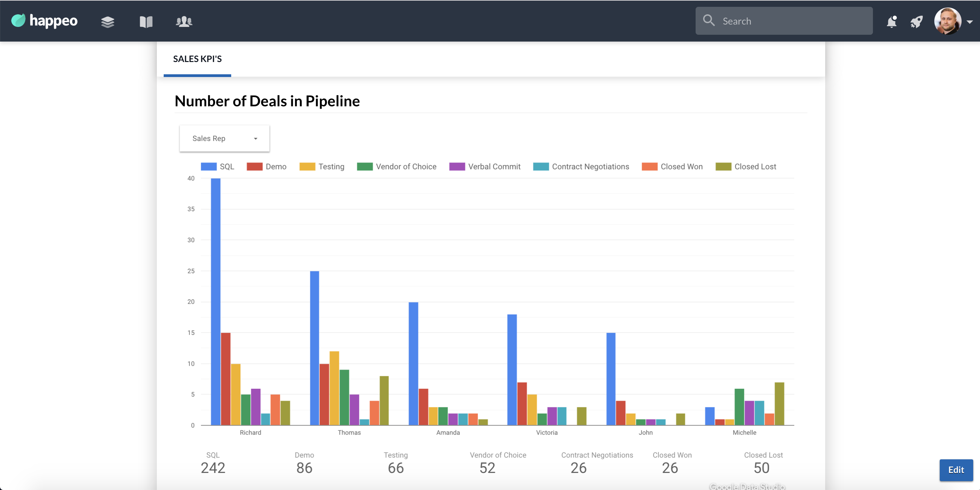Screen dimensions: 980x490
Task: Open the People group icon
Action: pos(184,22)
